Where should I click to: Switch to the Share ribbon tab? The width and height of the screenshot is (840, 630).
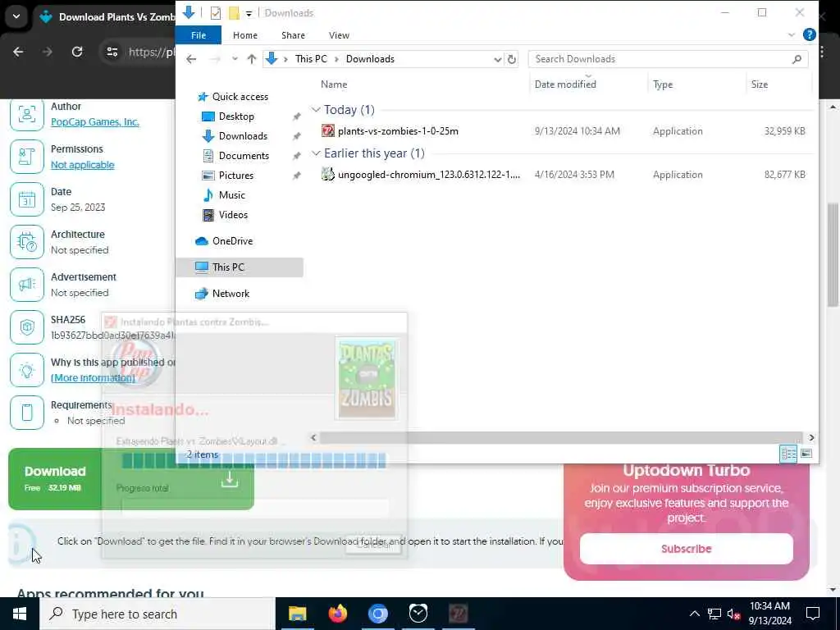point(293,35)
